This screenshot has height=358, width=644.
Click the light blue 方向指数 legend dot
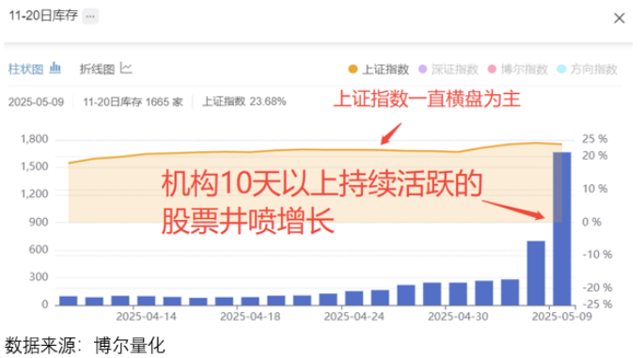click(561, 69)
